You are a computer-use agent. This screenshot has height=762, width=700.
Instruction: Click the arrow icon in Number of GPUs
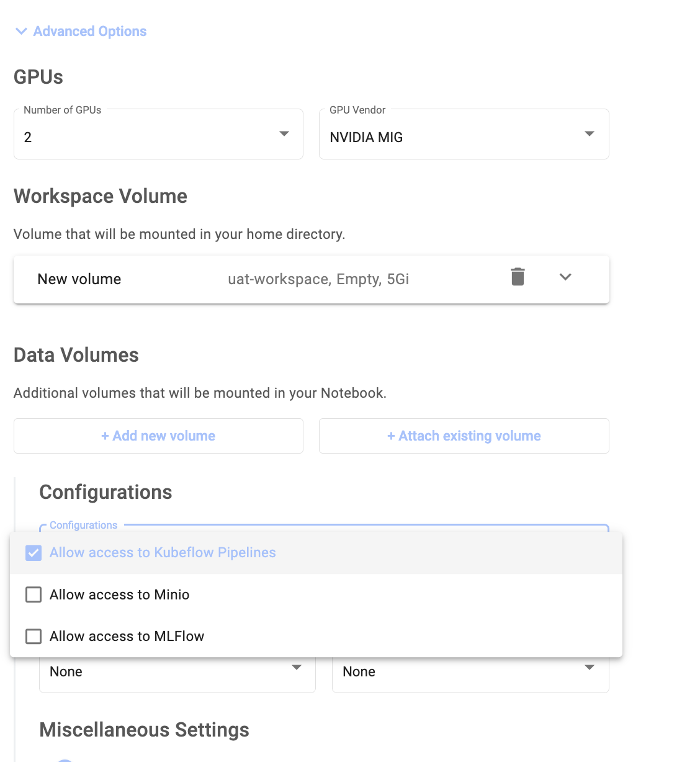coord(284,134)
